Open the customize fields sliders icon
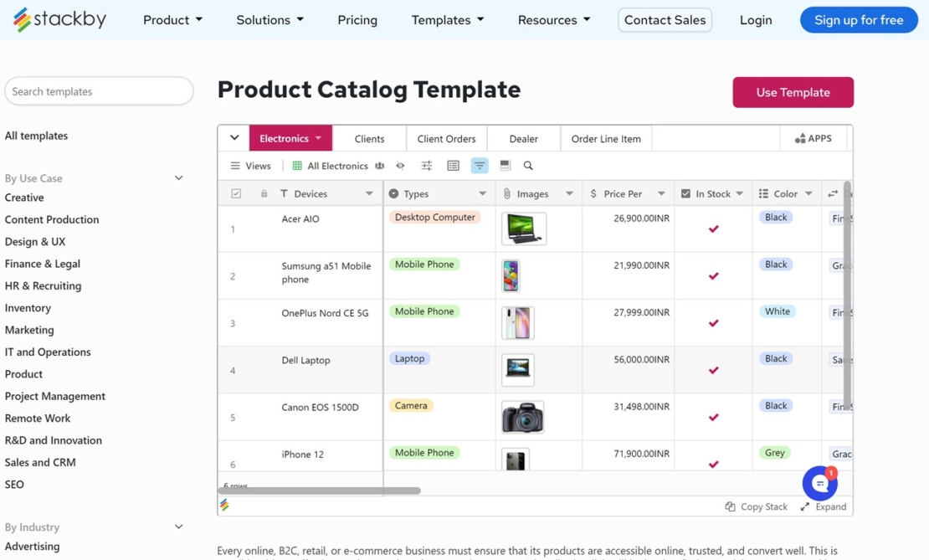 click(x=427, y=166)
